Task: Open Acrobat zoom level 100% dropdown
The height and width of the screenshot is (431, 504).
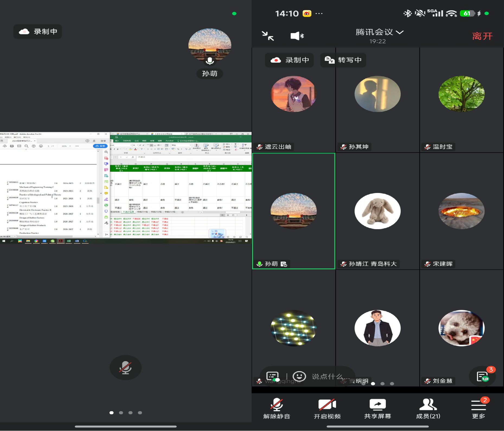Action: 66,146
